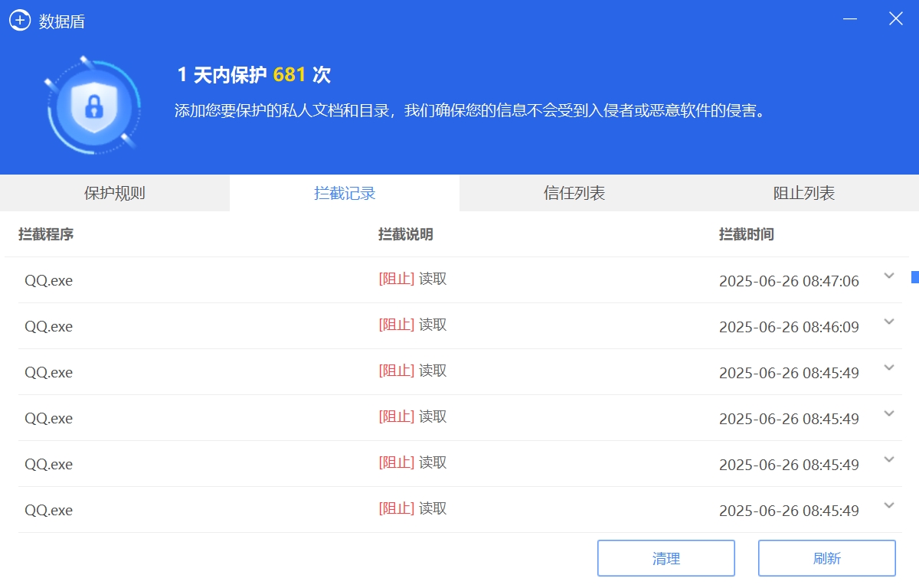Select timestamp 2025-06-26 08:46:09
The height and width of the screenshot is (588, 919).
(789, 327)
